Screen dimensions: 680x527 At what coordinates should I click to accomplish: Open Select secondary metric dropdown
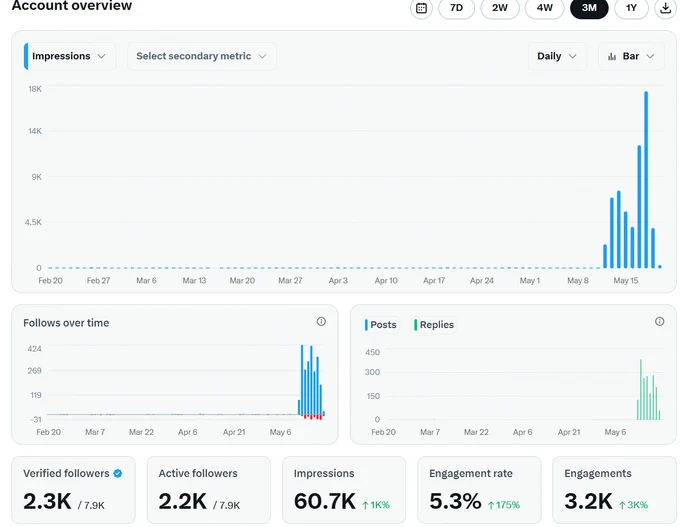pyautogui.click(x=202, y=56)
